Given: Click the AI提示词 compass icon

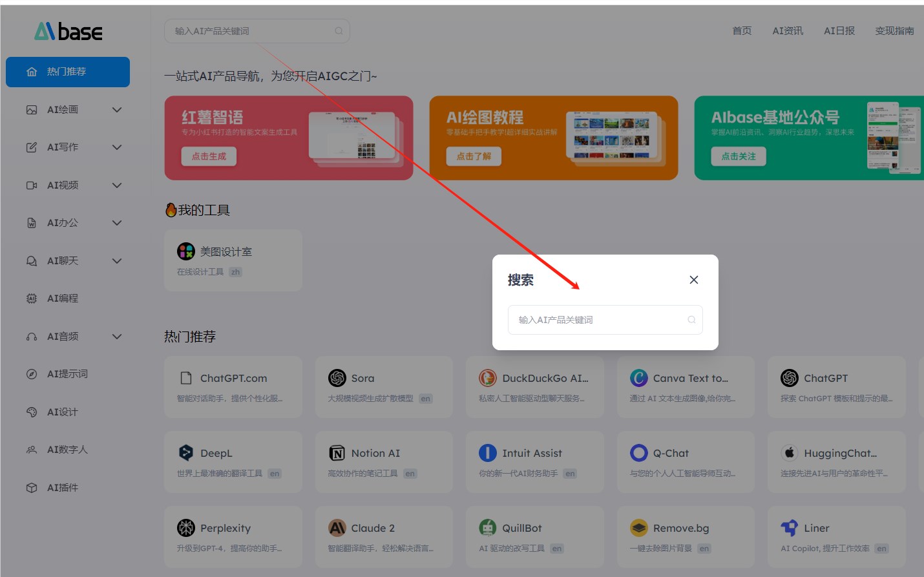Looking at the screenshot, I should tap(32, 374).
